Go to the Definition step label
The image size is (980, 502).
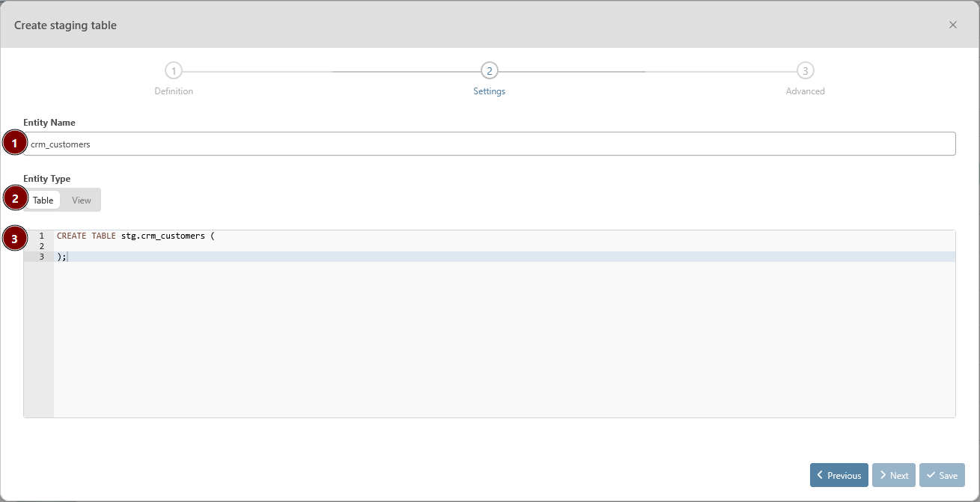(x=174, y=91)
